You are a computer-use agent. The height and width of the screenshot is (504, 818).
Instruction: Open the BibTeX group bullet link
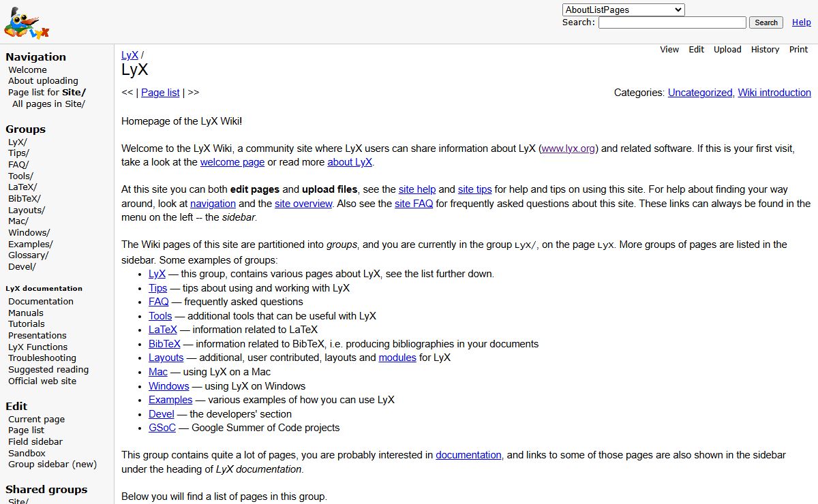click(x=164, y=344)
